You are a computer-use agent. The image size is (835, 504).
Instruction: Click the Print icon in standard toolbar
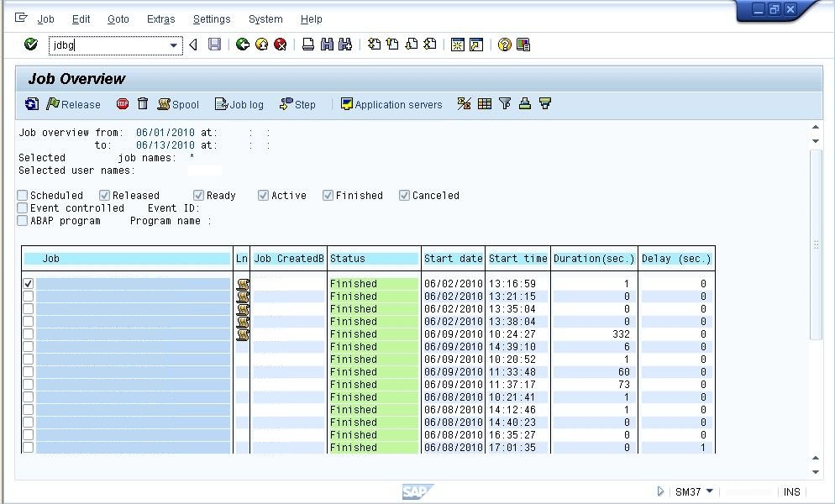tap(307, 45)
